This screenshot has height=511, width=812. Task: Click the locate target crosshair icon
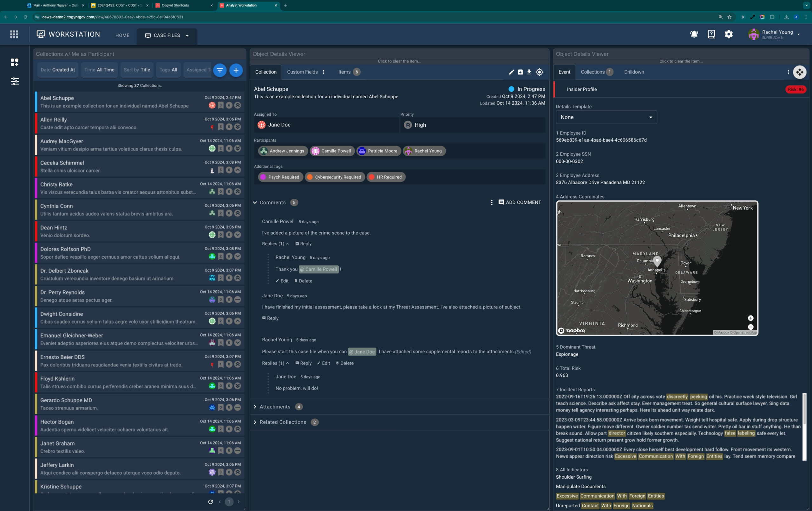tap(540, 72)
